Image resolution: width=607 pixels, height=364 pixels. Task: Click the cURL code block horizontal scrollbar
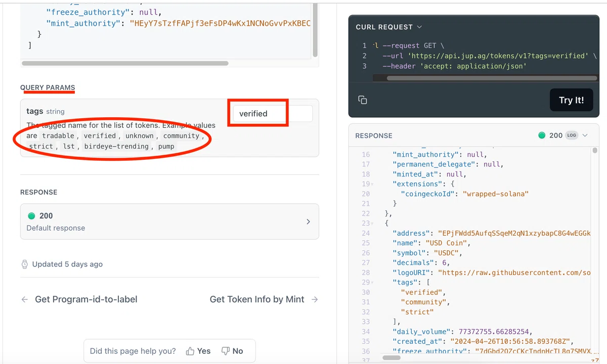point(492,78)
